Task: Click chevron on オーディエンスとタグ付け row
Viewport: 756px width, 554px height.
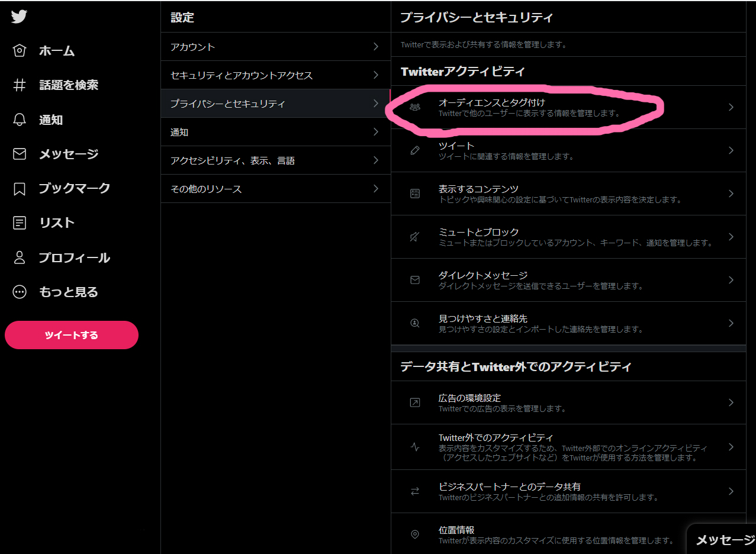Action: (x=731, y=107)
